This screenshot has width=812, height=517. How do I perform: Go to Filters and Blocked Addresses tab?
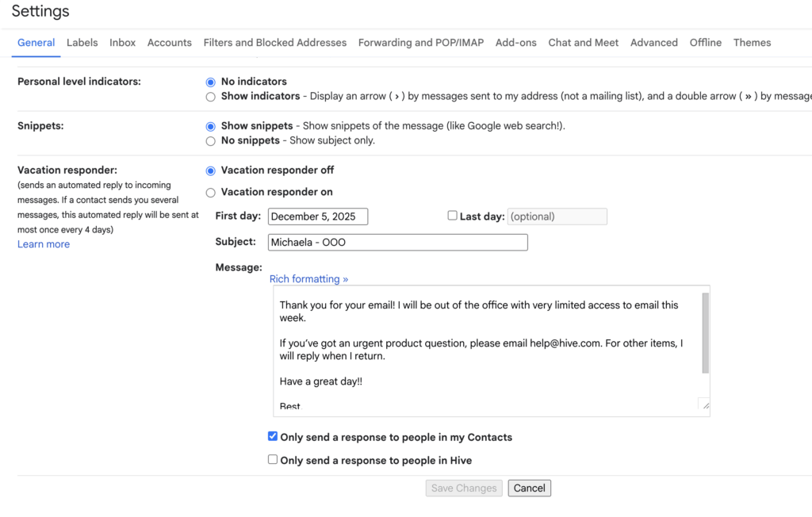point(274,43)
